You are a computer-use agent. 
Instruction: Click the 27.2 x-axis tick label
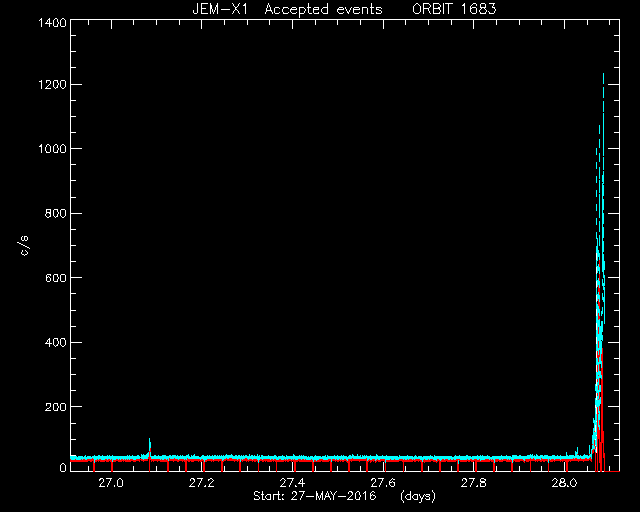202,483
